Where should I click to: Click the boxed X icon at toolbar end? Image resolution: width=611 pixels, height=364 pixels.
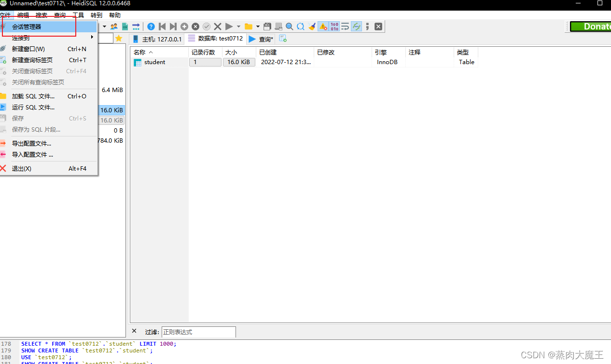(x=378, y=27)
